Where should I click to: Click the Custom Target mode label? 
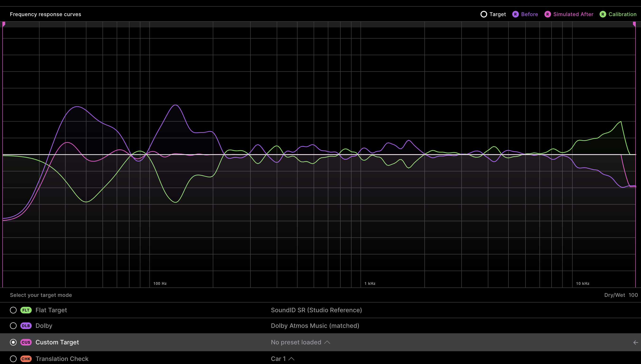57,342
